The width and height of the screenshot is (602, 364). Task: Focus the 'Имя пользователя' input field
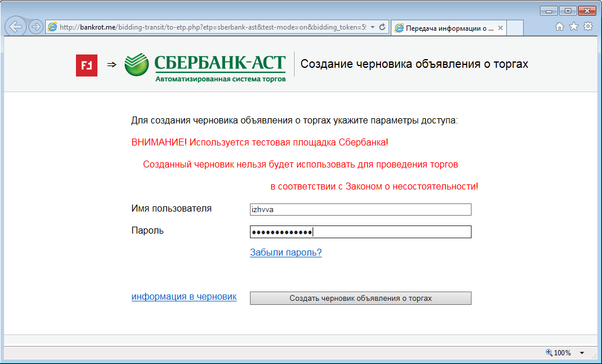point(360,210)
